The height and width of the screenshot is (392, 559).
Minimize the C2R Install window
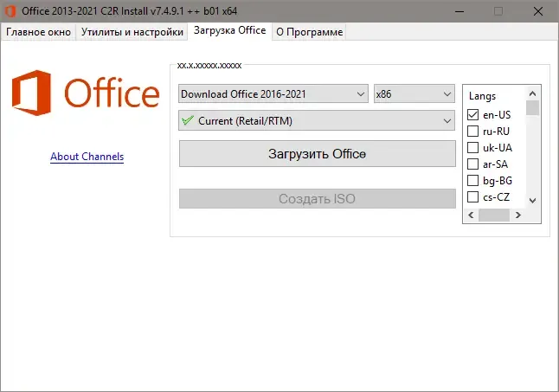pos(459,11)
